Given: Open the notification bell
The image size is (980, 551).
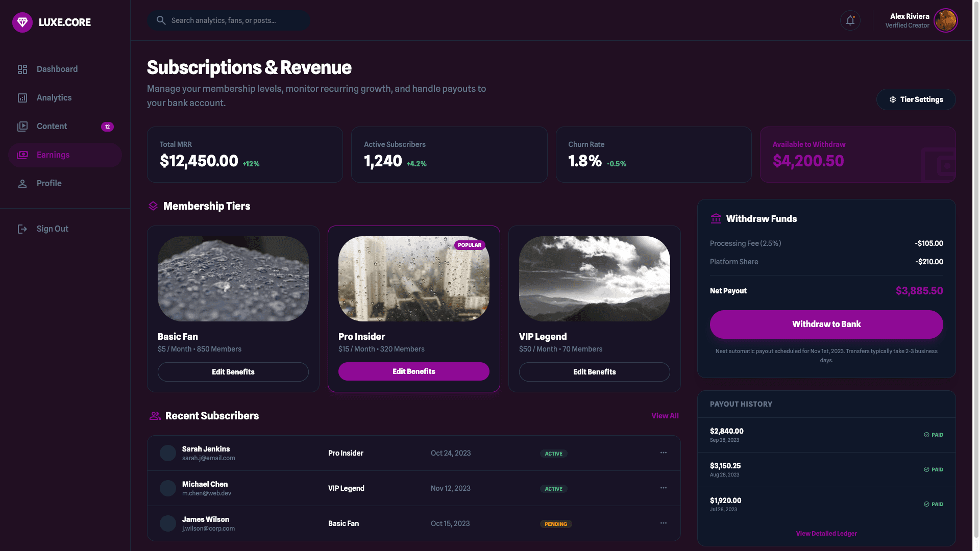Looking at the screenshot, I should point(850,20).
